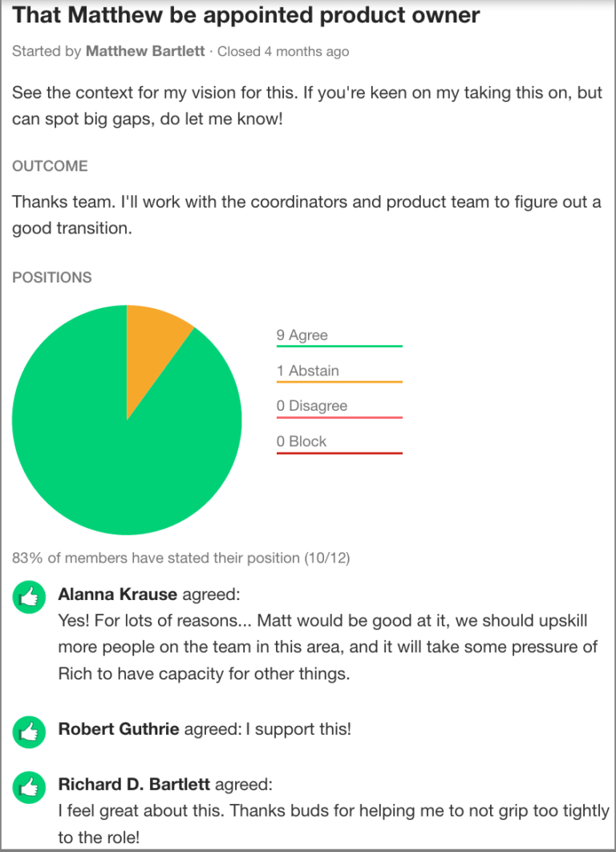Click the proposal title about Matthew's appointment
616x852 pixels.
(246, 14)
